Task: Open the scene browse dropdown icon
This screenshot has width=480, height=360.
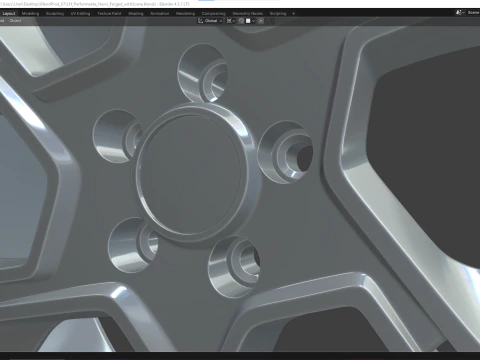Action: tap(460, 13)
